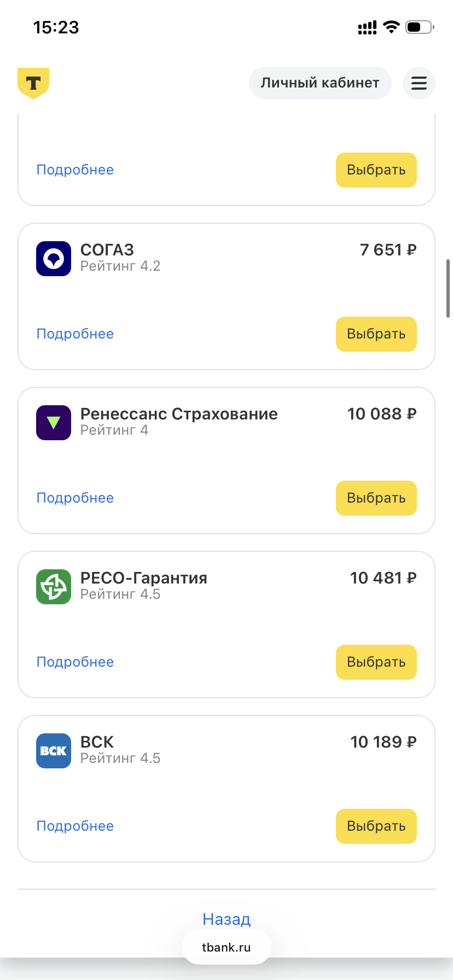
Task: Tap the РЕСО-Гарантия green logo
Action: tap(54, 587)
